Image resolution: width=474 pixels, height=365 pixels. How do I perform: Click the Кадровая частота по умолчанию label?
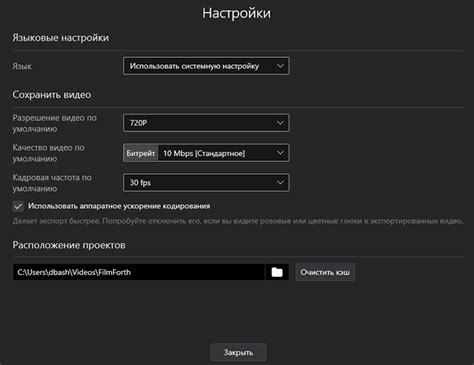click(52, 183)
